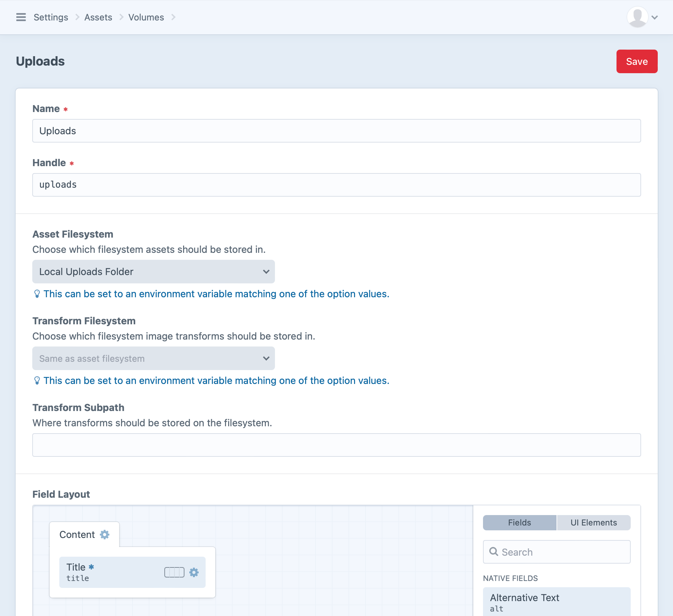
Task: Click the search magnifier in the Fields panel
Action: (494, 552)
